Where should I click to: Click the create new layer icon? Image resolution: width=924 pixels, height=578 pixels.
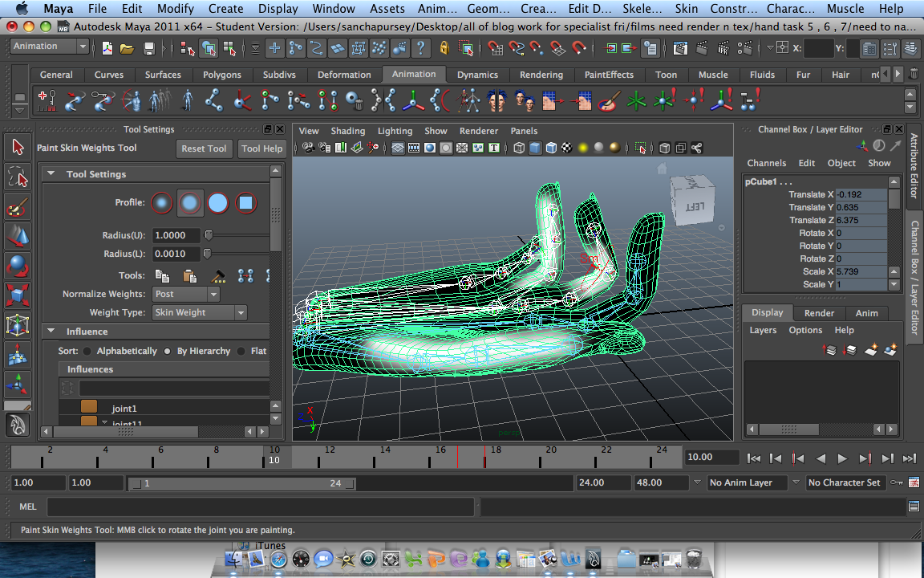click(870, 350)
